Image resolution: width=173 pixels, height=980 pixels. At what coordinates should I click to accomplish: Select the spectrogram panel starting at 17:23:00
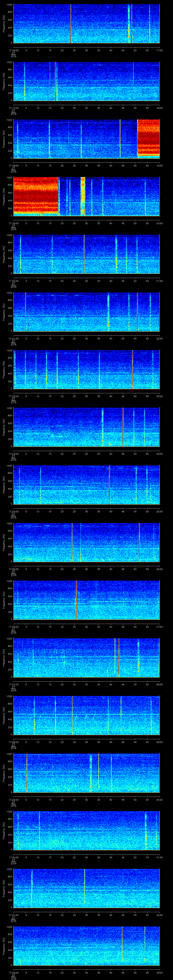87,427
